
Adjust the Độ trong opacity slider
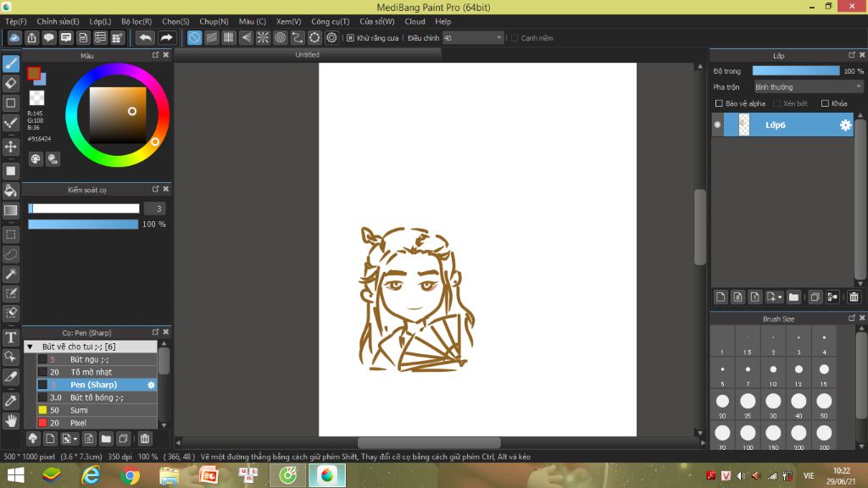795,71
